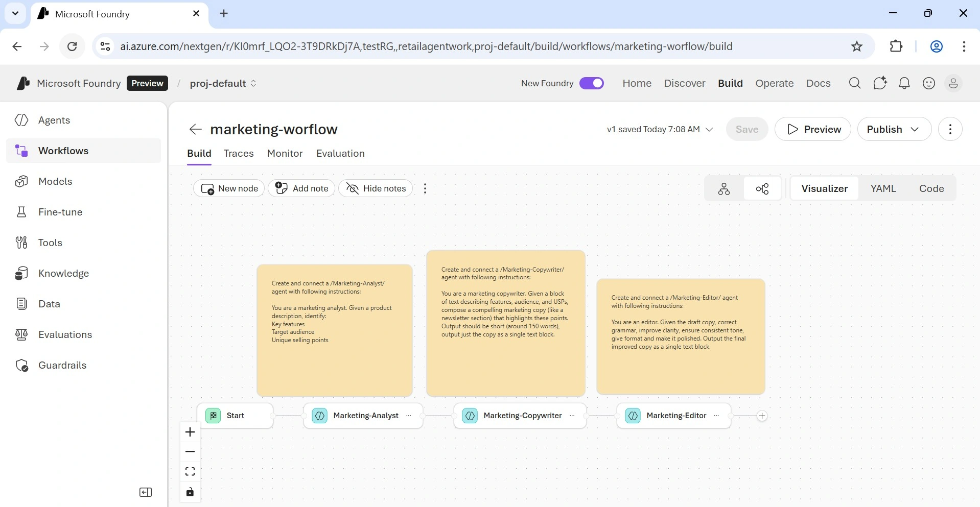Open the browser tab search dropdown
Image resolution: width=980 pixels, height=507 pixels.
(x=15, y=13)
